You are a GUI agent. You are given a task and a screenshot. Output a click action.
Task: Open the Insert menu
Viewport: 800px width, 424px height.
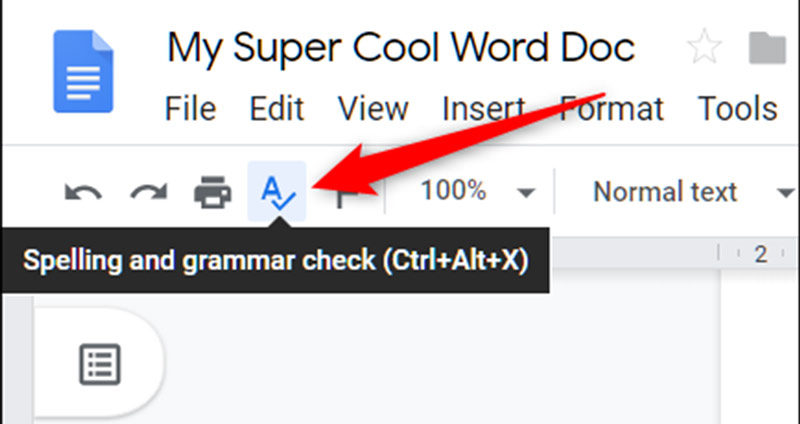484,107
